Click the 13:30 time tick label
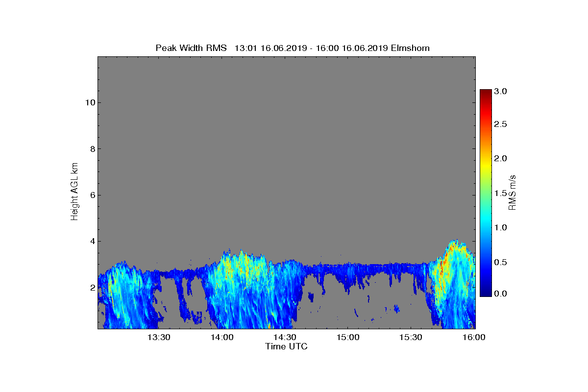Viewport: 588px width, 392px height. [x=159, y=337]
